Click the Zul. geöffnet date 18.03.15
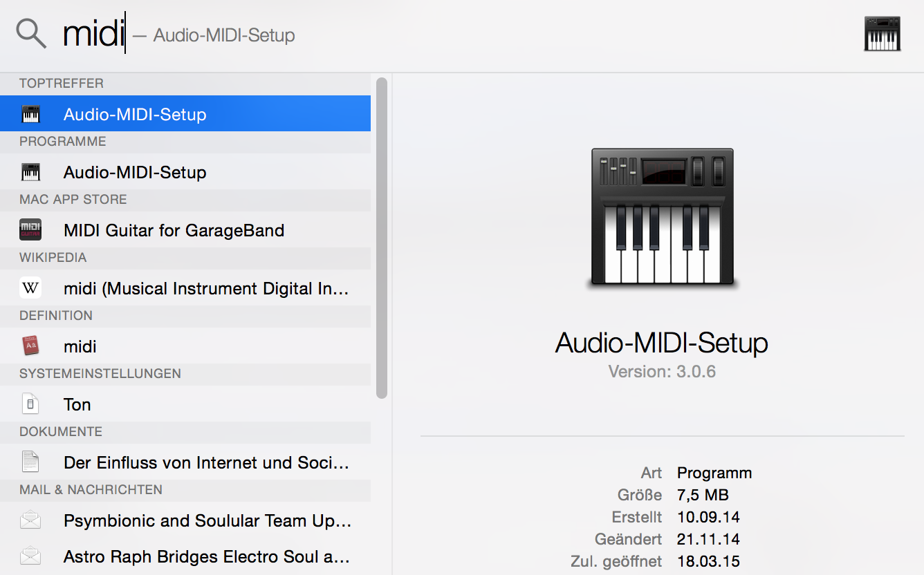924x575 pixels. 708,561
